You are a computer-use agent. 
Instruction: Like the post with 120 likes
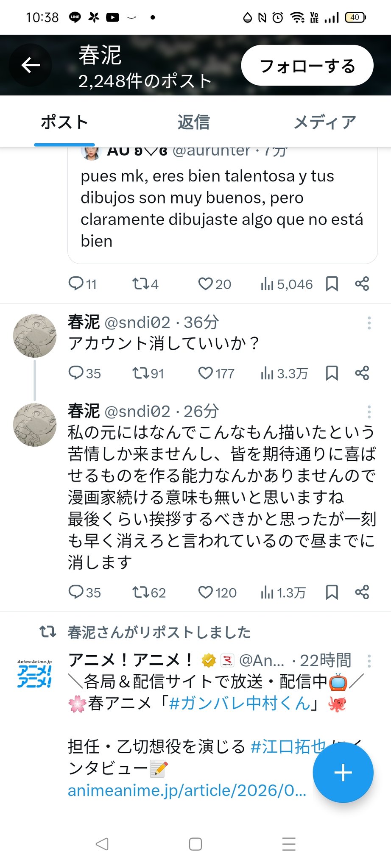(x=206, y=592)
